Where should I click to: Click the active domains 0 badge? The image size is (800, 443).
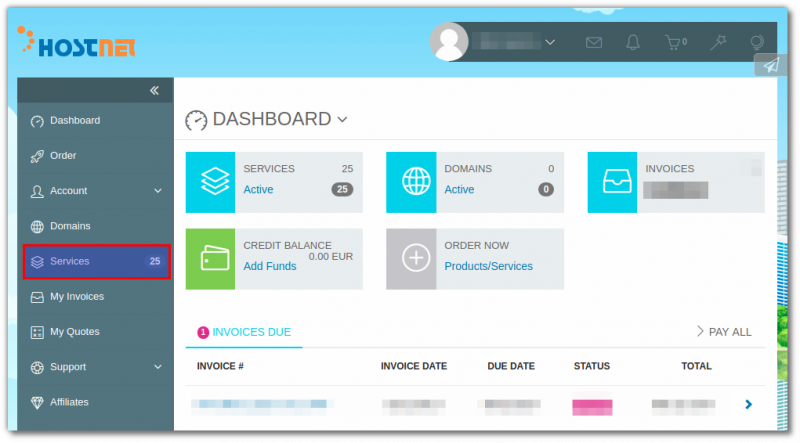tap(546, 189)
